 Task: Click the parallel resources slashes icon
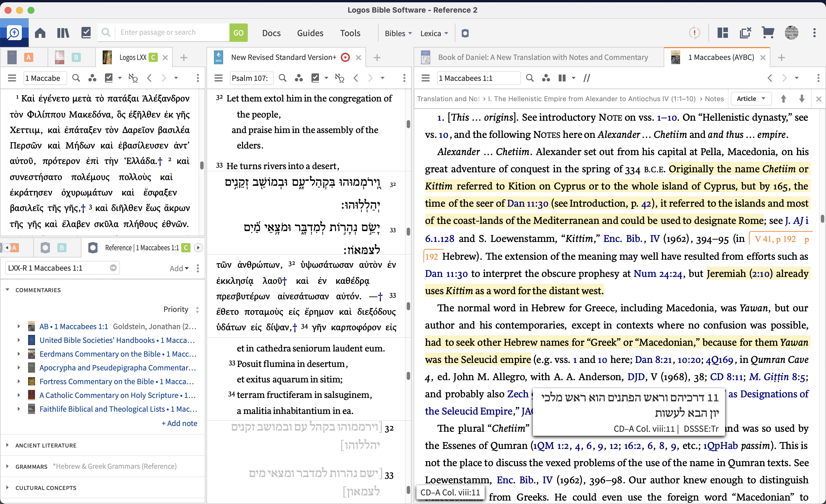click(587, 78)
